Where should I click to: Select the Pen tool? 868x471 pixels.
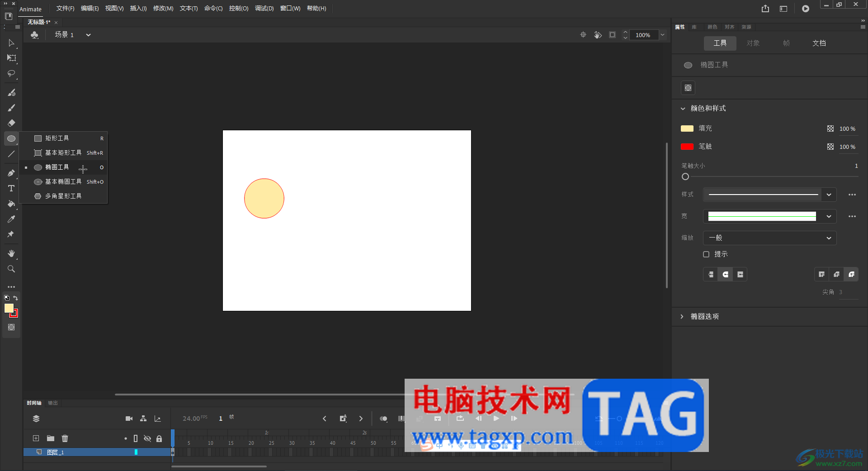(x=11, y=173)
